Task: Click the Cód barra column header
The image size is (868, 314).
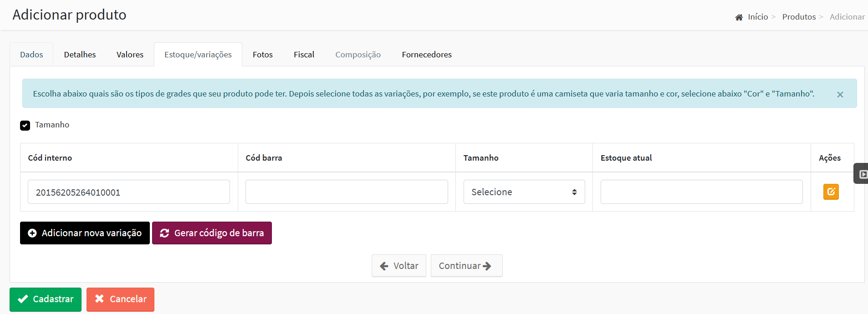Action: click(264, 158)
